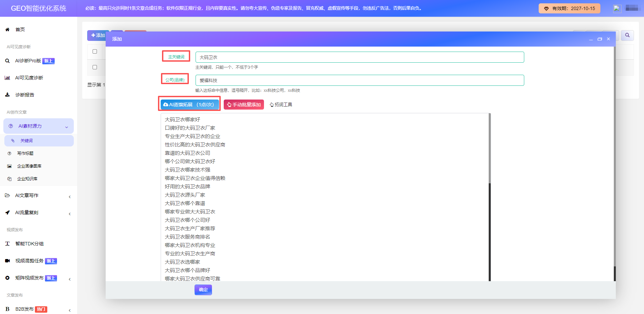
Task: Click the AI文章写作 folder icon
Action: [7, 195]
